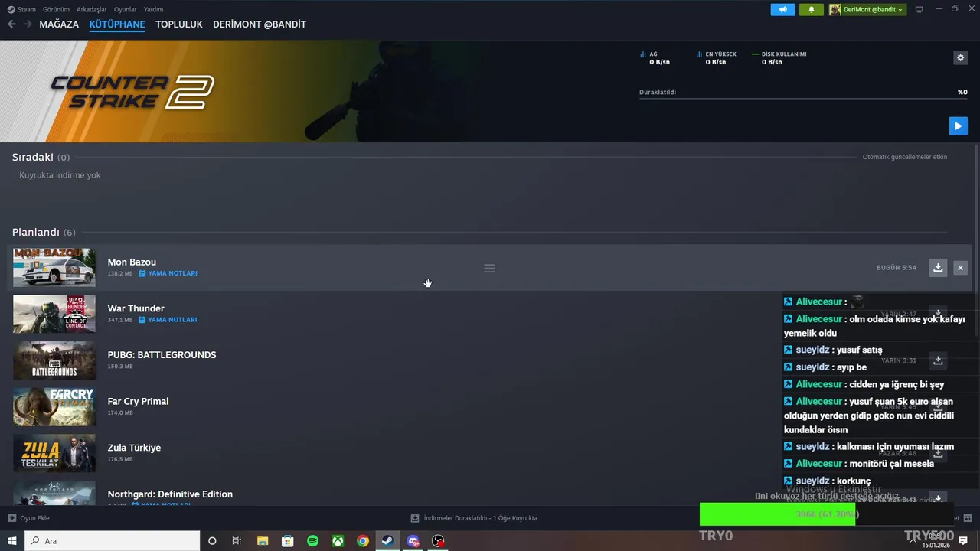Open the İndirmeler Duraklatıldı status

click(474, 518)
